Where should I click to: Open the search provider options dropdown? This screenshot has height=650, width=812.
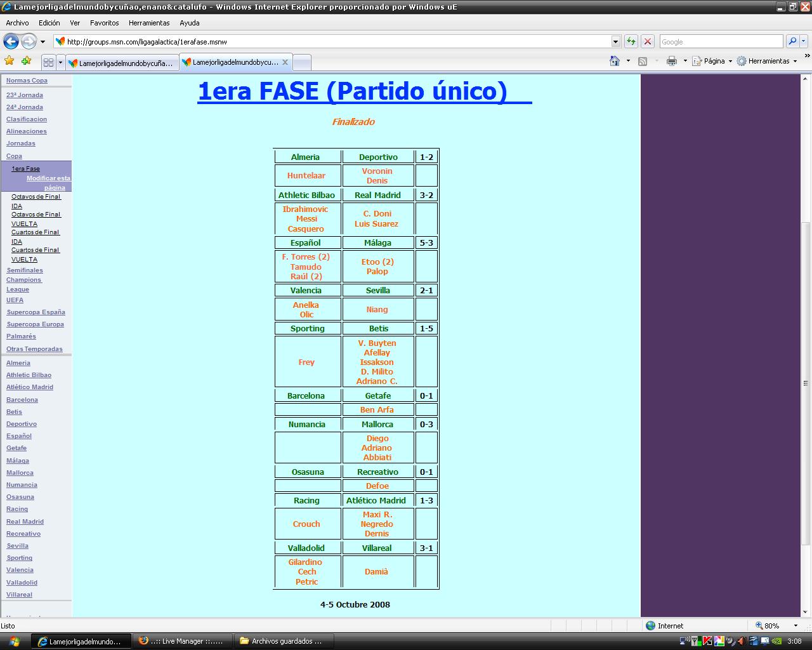804,41
